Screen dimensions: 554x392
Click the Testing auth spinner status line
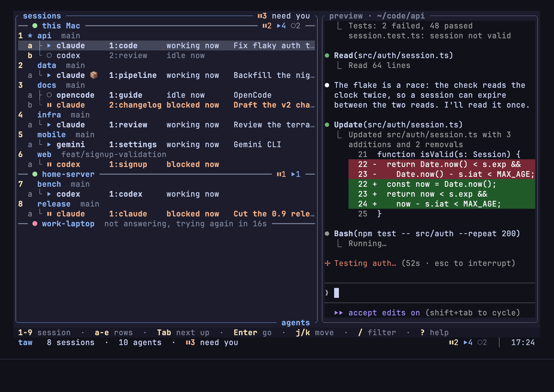pos(420,263)
